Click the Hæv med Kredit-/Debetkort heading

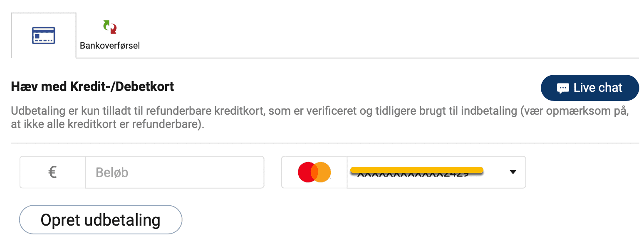point(92,86)
